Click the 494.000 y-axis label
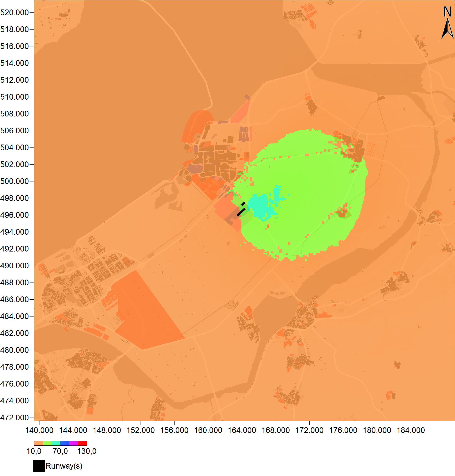 (x=15, y=232)
